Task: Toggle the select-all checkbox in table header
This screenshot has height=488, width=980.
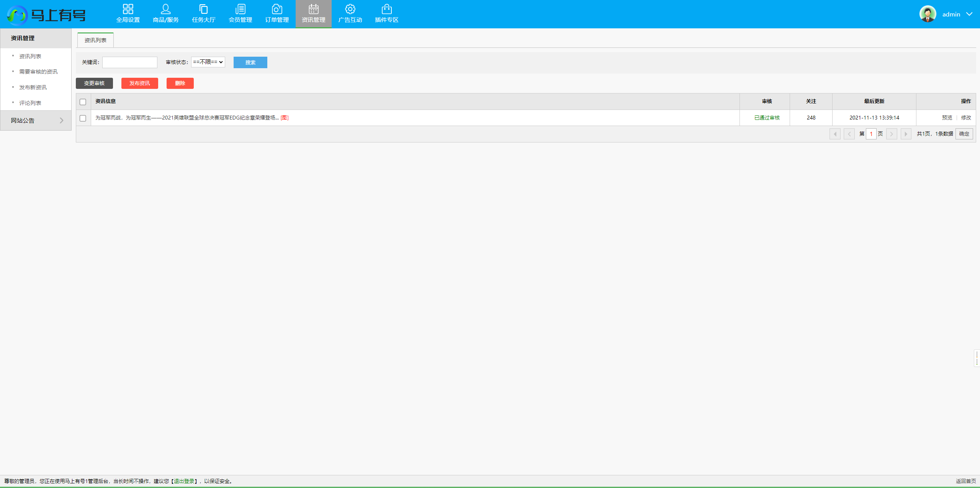Action: (x=83, y=102)
